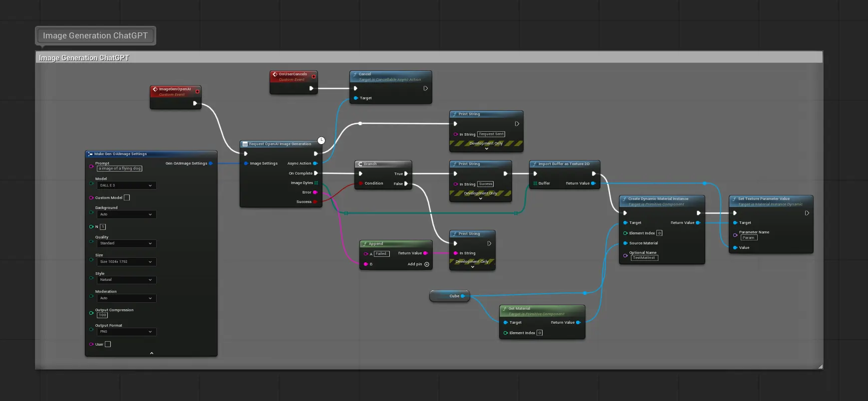Viewport: 868px width, 401px height.
Task: Click the Image Settings input pin
Action: click(x=246, y=163)
